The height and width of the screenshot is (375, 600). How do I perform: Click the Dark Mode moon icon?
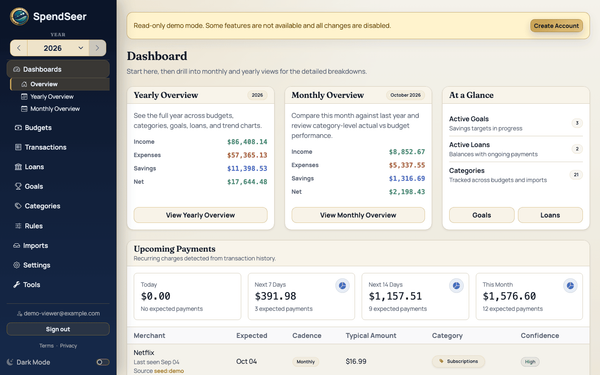10,362
